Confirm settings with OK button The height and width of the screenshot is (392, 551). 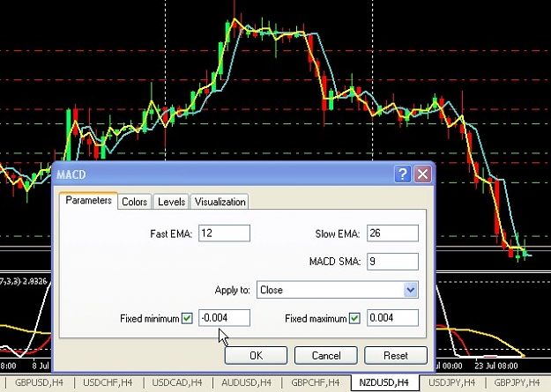pyautogui.click(x=256, y=356)
